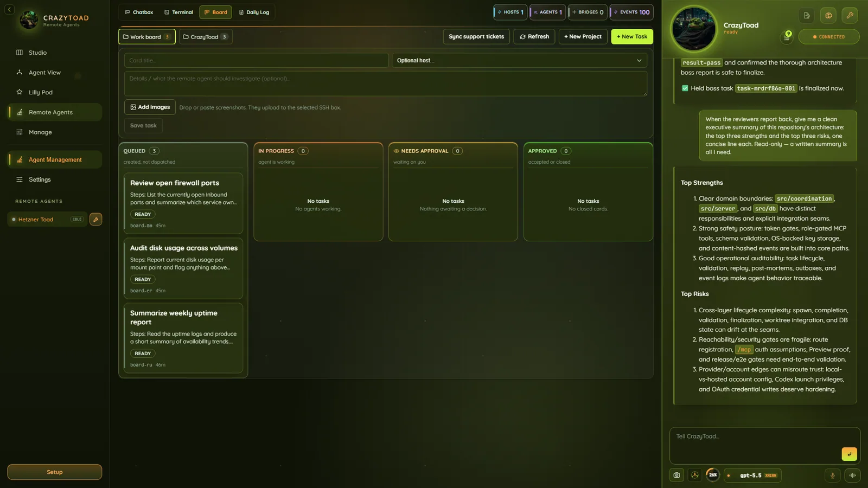
Task: Click READY badge on uptime report card
Action: click(x=143, y=354)
